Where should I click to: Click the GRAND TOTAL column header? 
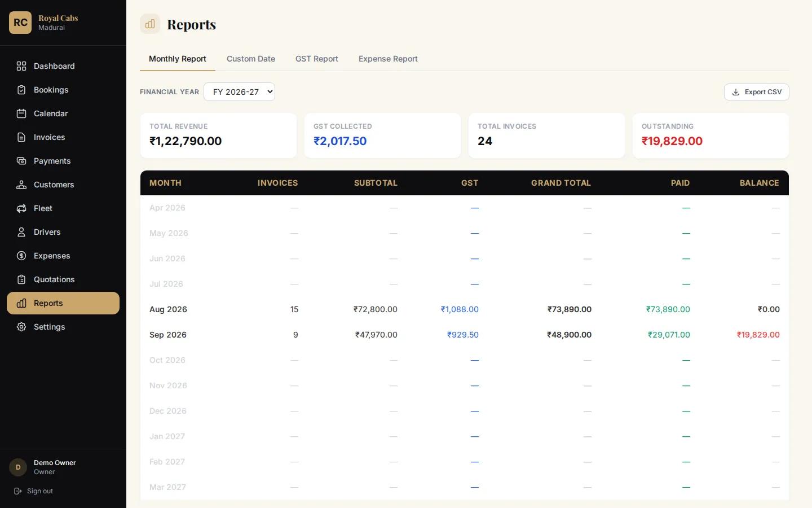(x=561, y=183)
